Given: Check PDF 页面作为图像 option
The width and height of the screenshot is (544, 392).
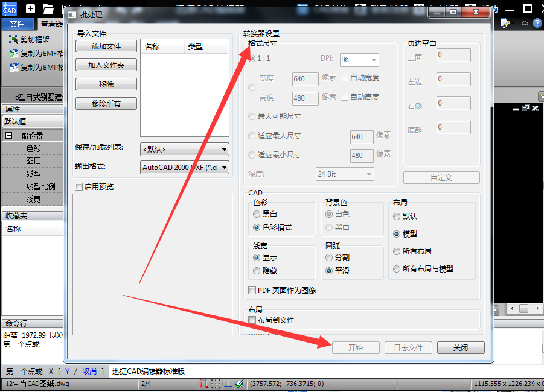Looking at the screenshot, I should click(x=252, y=291).
